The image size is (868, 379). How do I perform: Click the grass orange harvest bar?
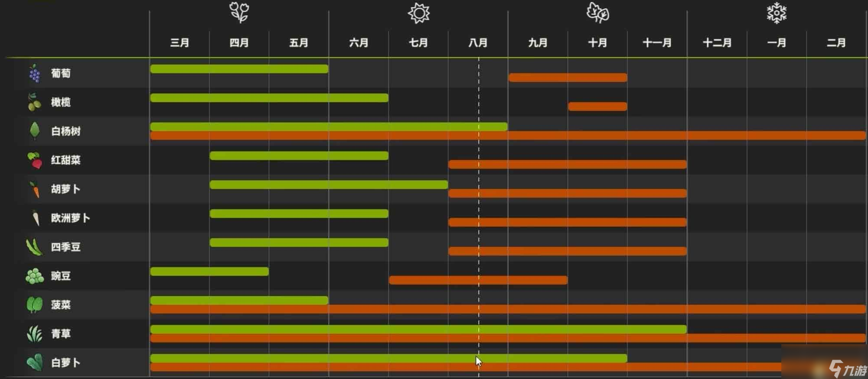point(508,338)
